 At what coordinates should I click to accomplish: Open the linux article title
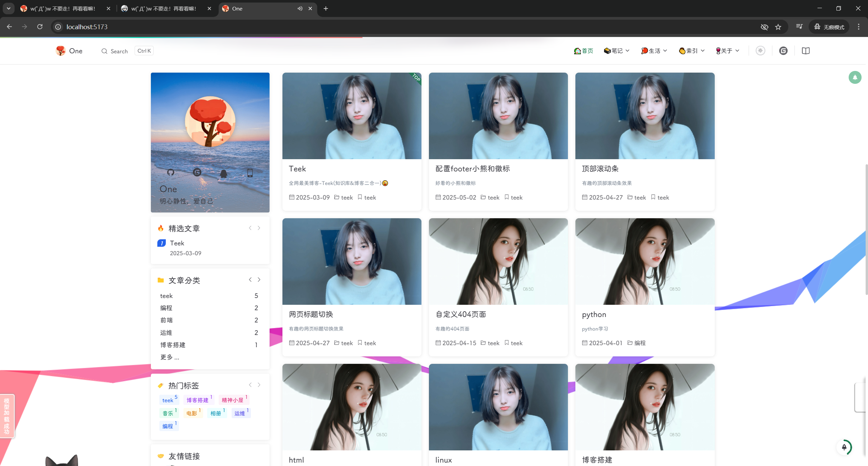click(443, 460)
